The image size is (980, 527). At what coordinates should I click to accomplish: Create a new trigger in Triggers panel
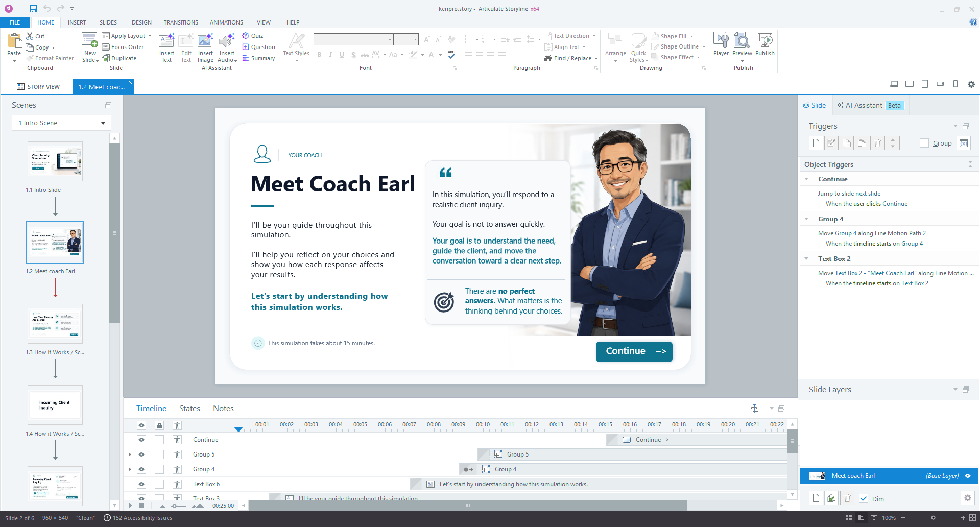(x=816, y=143)
